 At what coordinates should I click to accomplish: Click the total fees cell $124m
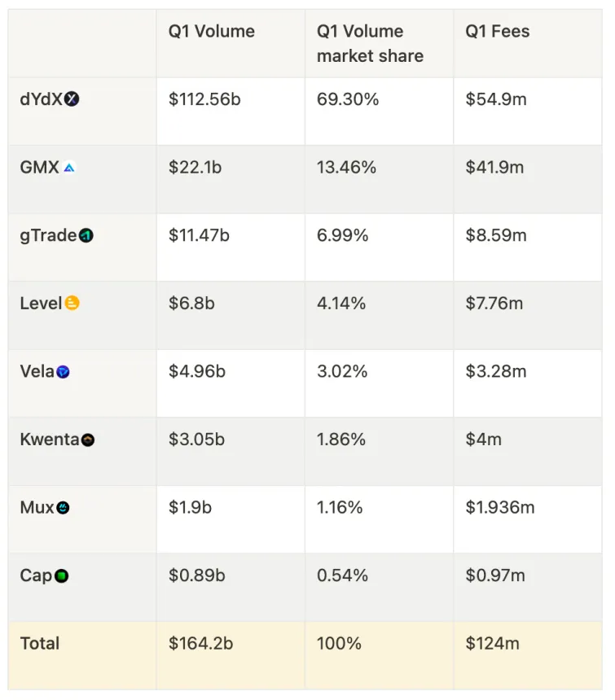[x=493, y=644]
